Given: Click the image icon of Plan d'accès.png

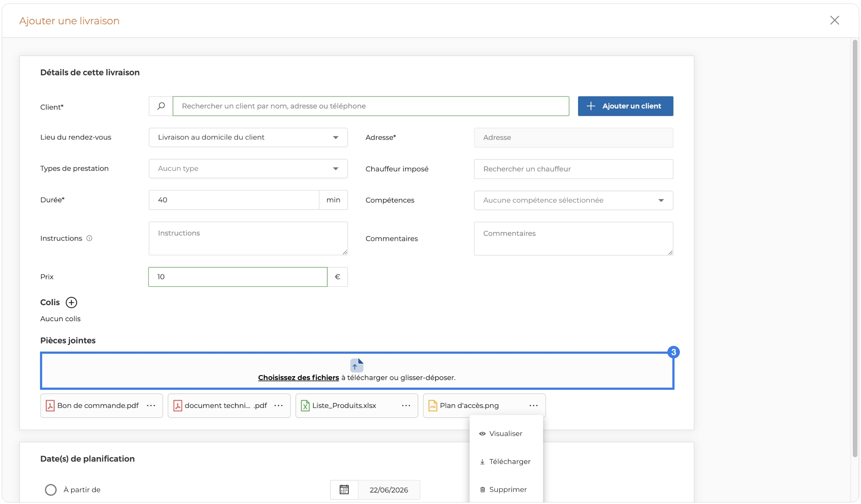Looking at the screenshot, I should [433, 405].
